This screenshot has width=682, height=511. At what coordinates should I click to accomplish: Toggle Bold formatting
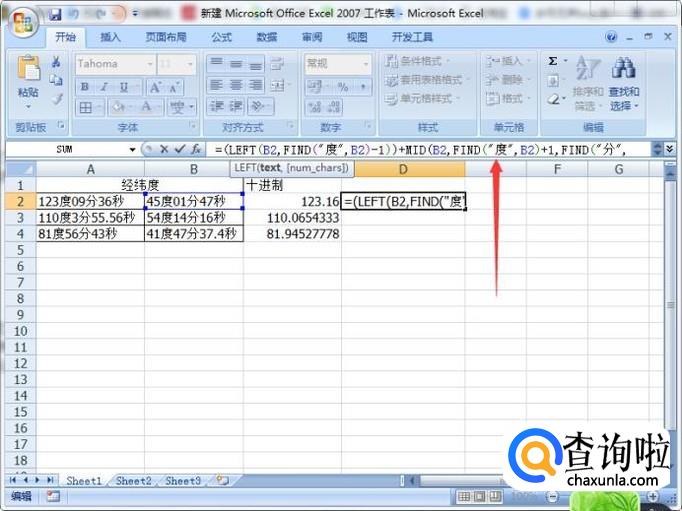(x=85, y=87)
